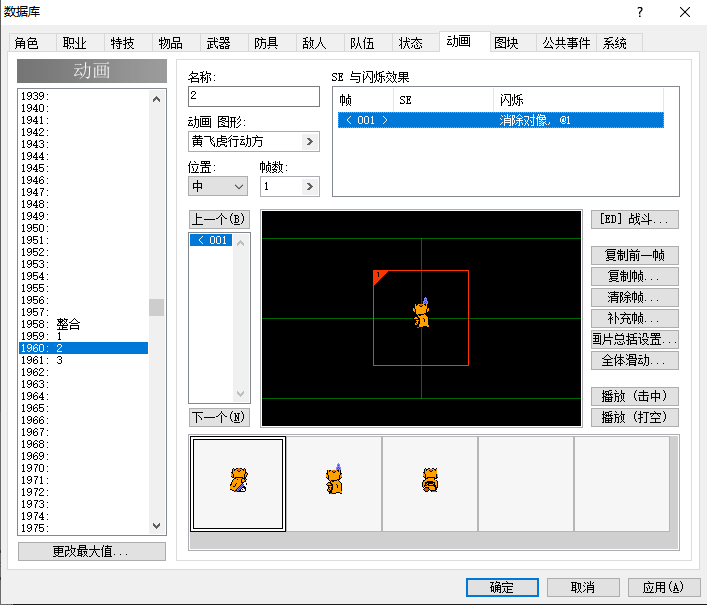Click the SE column header
Screen dimensions: 707x605
tap(444, 100)
